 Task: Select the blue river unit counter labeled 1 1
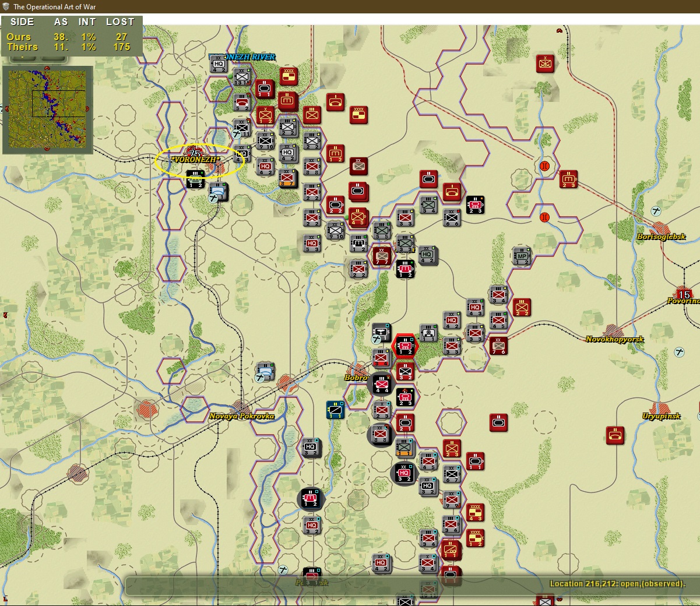click(x=335, y=409)
